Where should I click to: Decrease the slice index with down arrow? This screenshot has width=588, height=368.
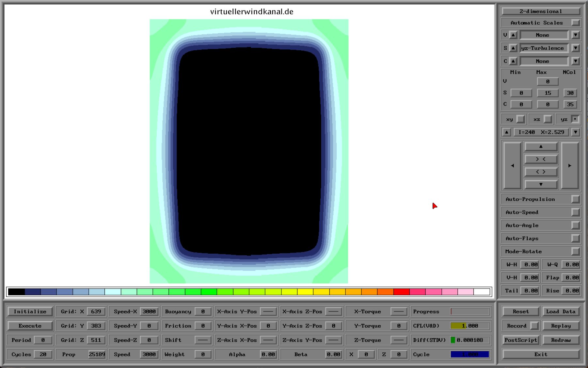(x=575, y=132)
